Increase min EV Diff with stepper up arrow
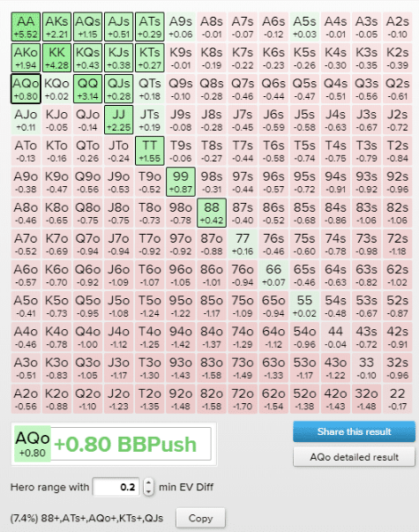Screen dimensions: 419x532 (148, 483)
